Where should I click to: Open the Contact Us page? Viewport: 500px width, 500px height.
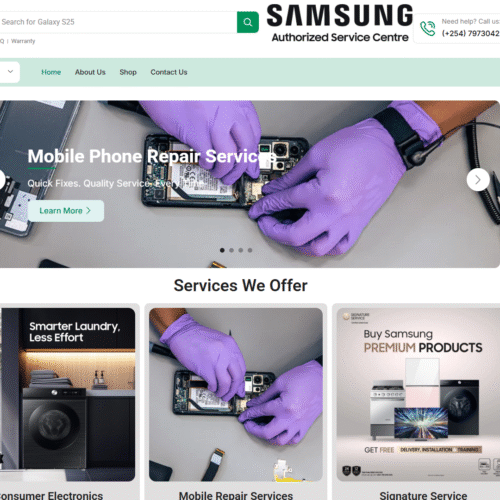click(169, 72)
